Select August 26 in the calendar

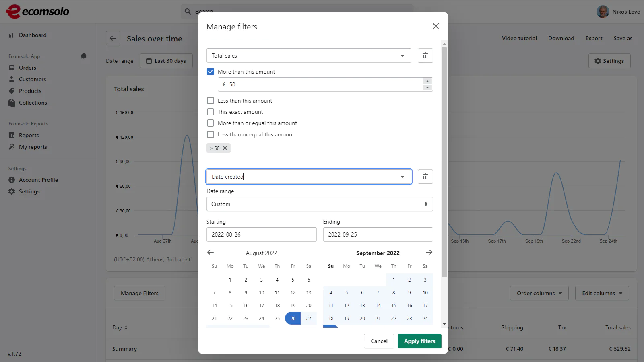pyautogui.click(x=293, y=318)
